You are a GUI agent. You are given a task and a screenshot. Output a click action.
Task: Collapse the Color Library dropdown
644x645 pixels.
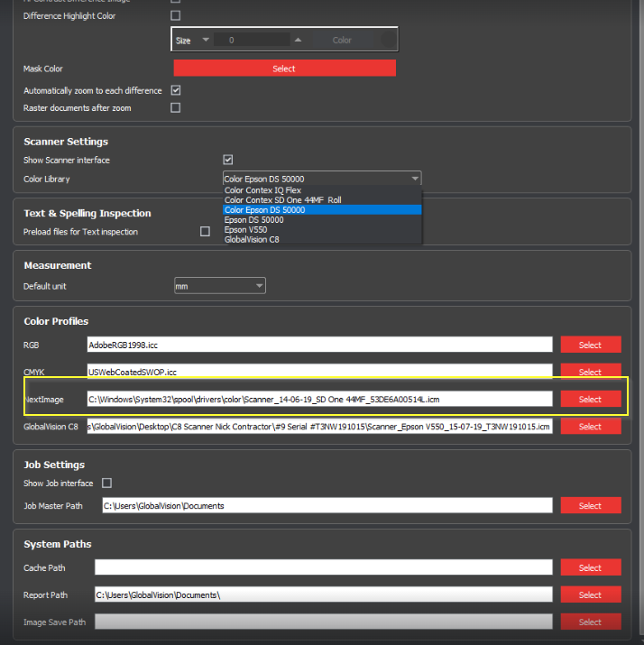[x=414, y=179]
